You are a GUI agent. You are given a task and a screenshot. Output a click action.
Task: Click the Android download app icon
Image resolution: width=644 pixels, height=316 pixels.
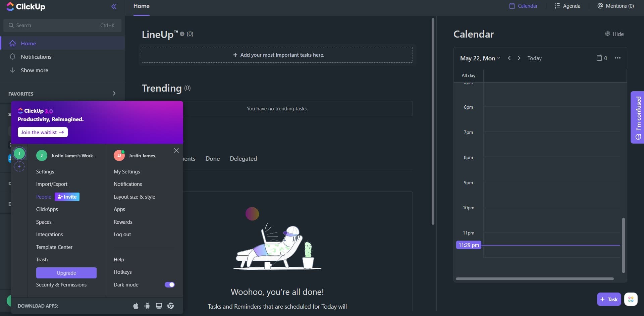tap(147, 306)
